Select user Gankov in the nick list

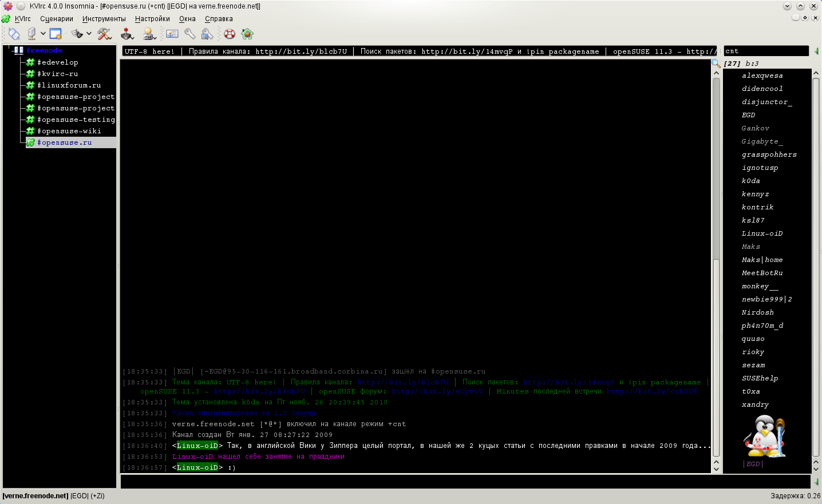755,128
